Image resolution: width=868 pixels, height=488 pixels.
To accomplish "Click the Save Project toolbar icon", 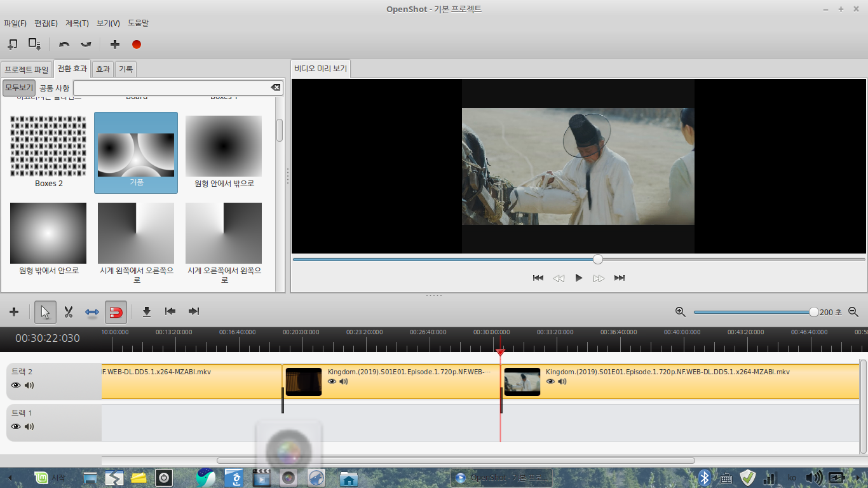I will [34, 44].
